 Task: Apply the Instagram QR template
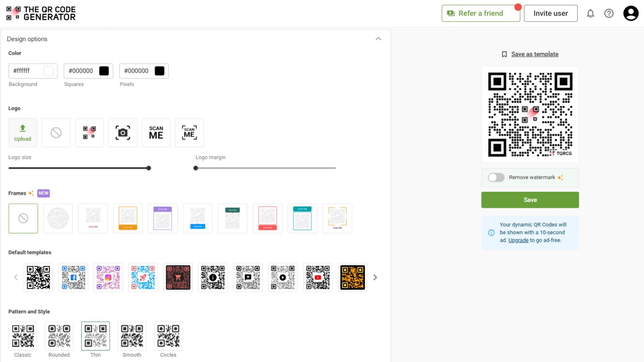click(108, 278)
